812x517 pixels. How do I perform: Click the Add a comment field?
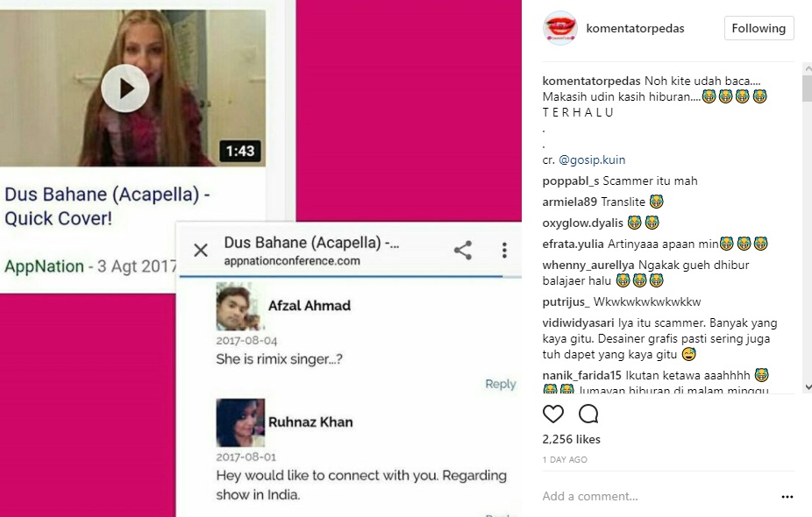pyautogui.click(x=658, y=496)
